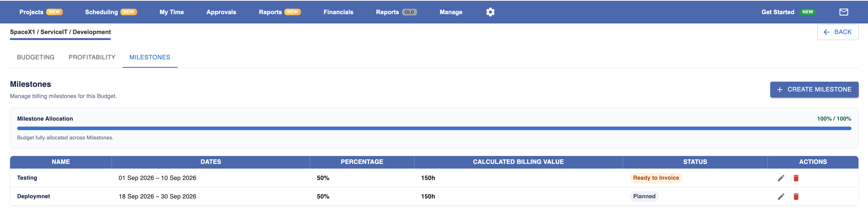Go back using the Back button
This screenshot has width=868, height=214.
coord(838,32)
